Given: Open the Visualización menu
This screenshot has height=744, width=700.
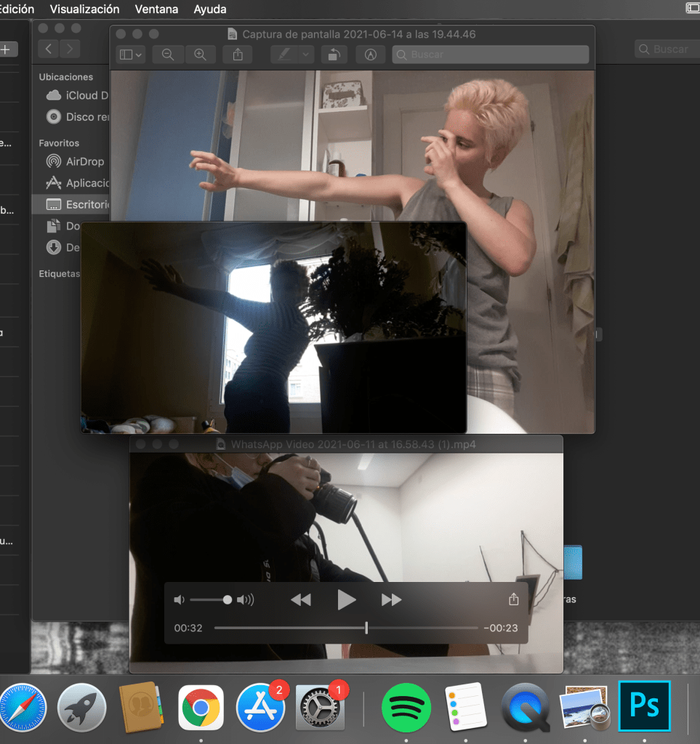Looking at the screenshot, I should 84,9.
